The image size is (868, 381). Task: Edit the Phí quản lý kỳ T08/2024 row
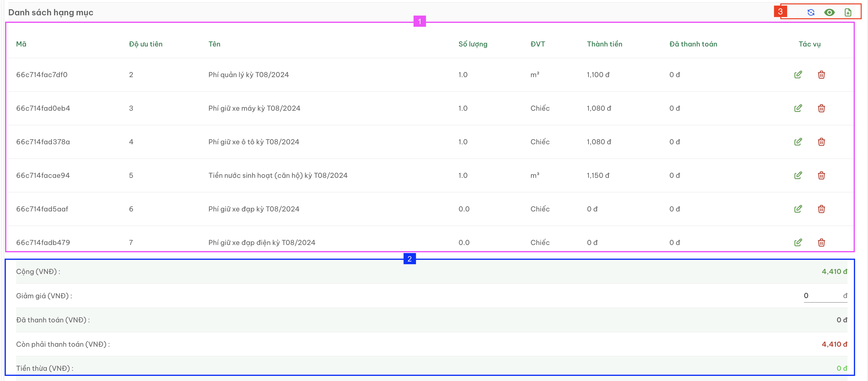pos(798,75)
